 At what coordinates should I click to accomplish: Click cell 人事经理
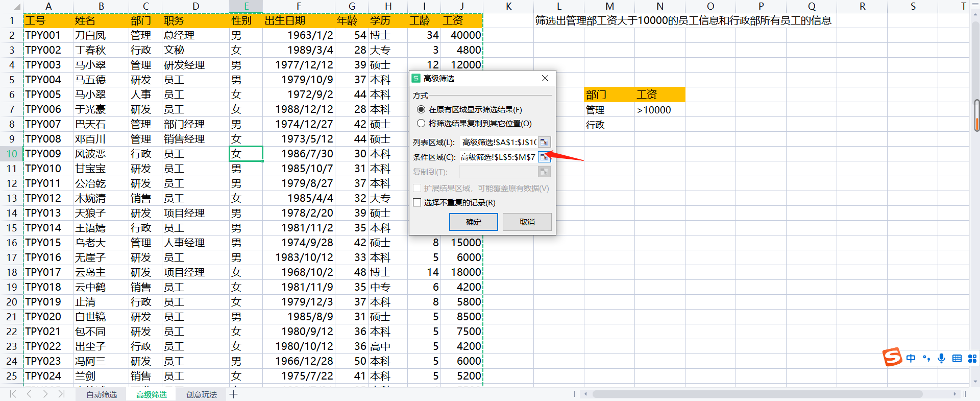pyautogui.click(x=195, y=243)
